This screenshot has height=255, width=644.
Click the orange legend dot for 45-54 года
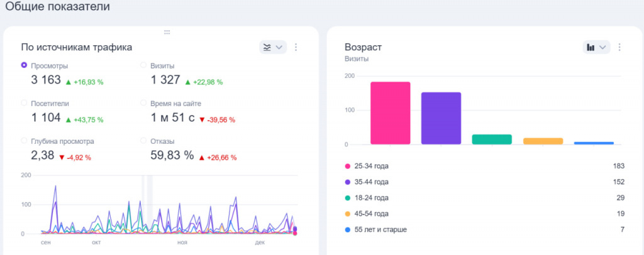[348, 214]
